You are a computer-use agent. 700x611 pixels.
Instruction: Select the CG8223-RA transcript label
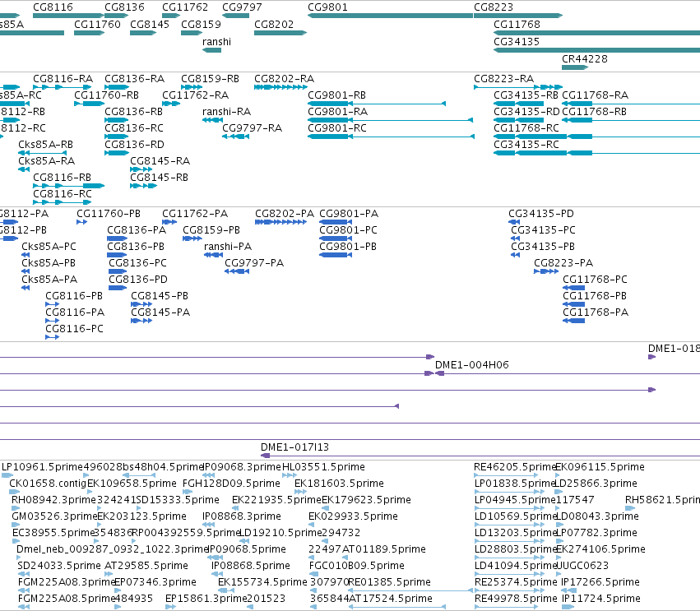pos(503,79)
